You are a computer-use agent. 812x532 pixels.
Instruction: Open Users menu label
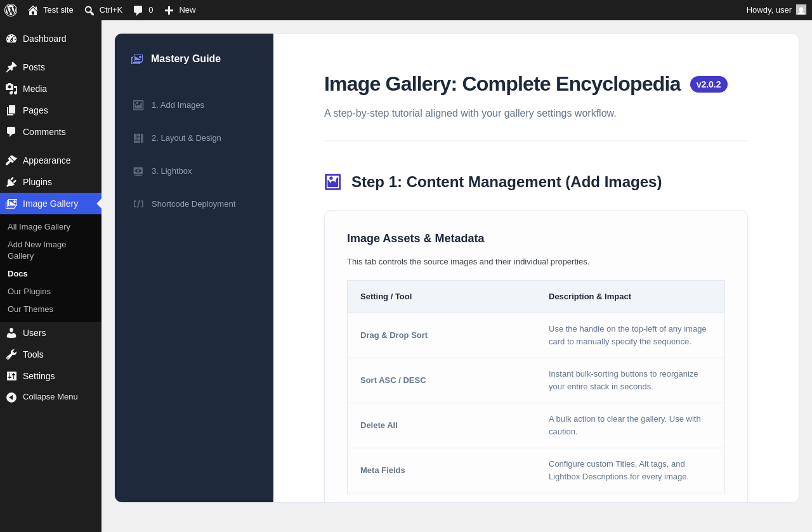pyautogui.click(x=34, y=333)
